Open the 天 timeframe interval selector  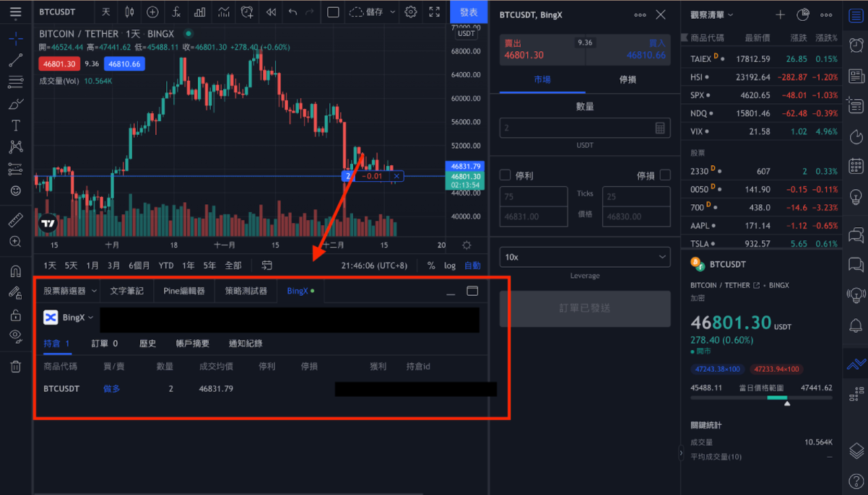pyautogui.click(x=106, y=12)
